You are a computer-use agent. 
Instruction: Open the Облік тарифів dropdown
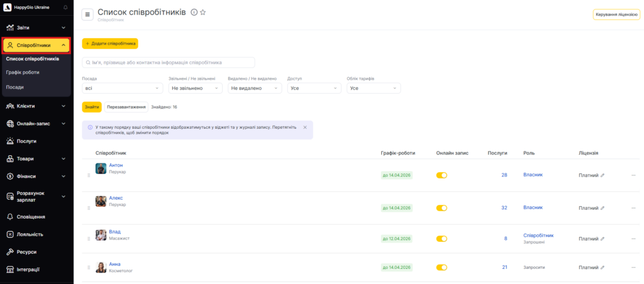click(x=374, y=89)
